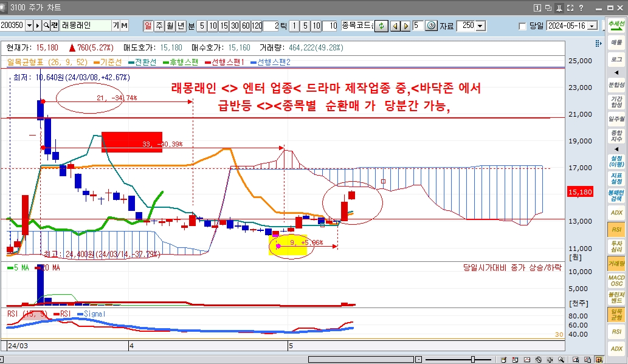Screen dimensions: 628x364
Task: Click the magnifier stock search icon
Action: pos(46,26)
